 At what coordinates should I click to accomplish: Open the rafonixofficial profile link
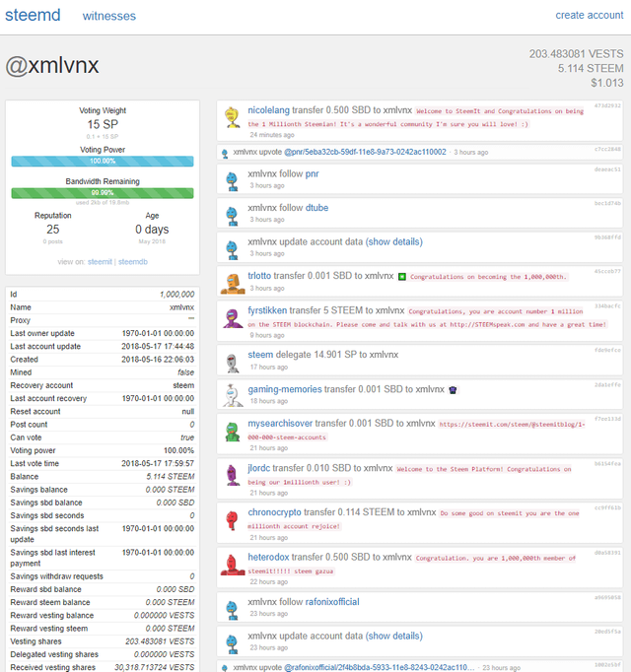click(x=332, y=602)
